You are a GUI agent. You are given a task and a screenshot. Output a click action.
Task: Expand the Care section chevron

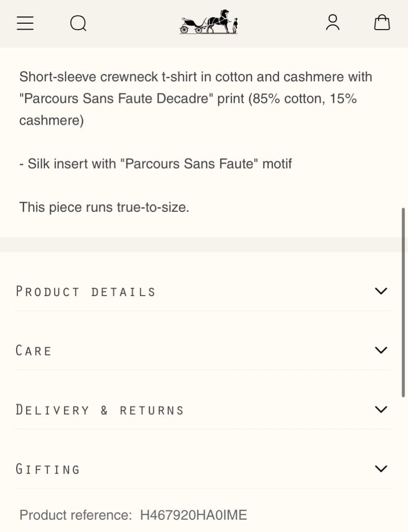[x=381, y=350]
